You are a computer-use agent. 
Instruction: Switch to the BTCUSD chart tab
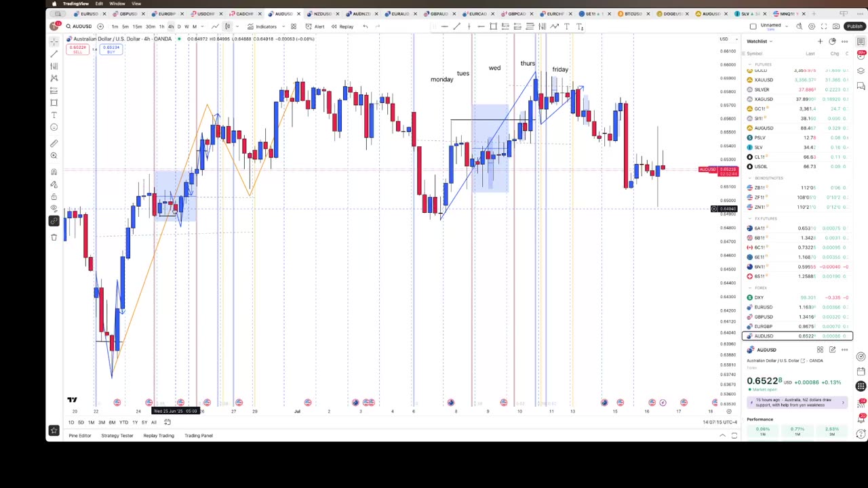(633, 14)
